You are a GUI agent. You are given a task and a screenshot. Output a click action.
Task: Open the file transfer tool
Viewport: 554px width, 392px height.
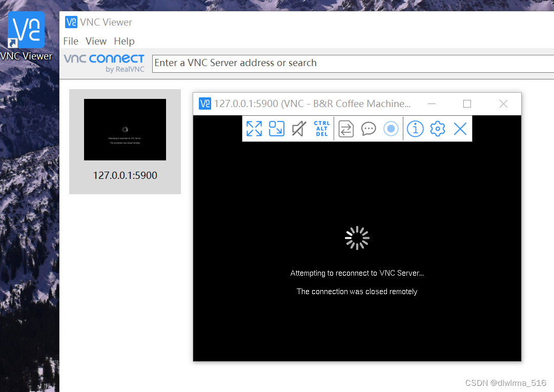click(x=346, y=129)
